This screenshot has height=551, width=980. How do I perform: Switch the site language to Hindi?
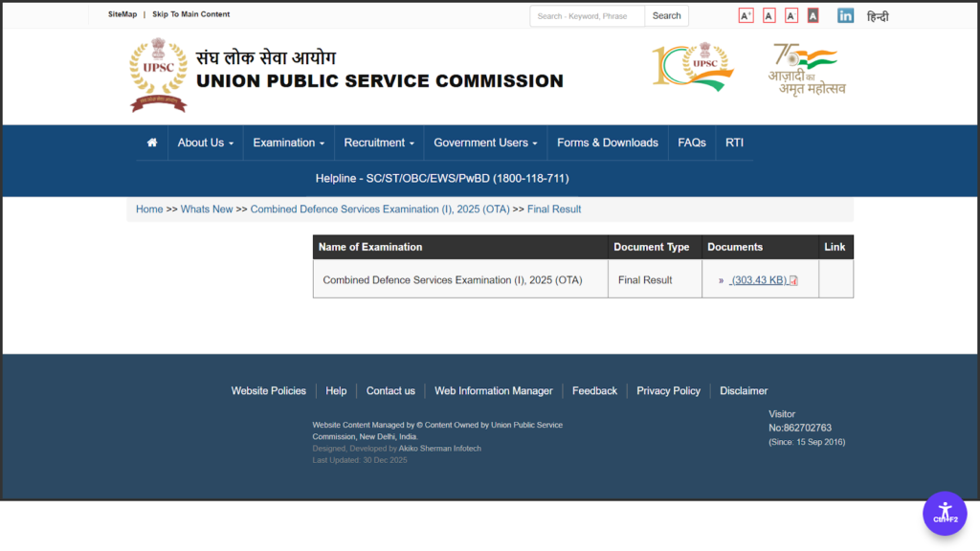tap(879, 15)
